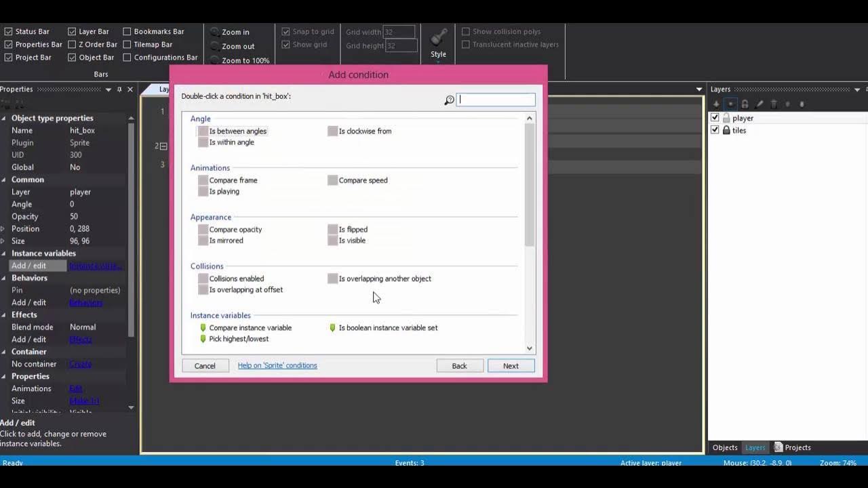Open Help on 'Sprite' conditions link
868x488 pixels.
coord(277,365)
